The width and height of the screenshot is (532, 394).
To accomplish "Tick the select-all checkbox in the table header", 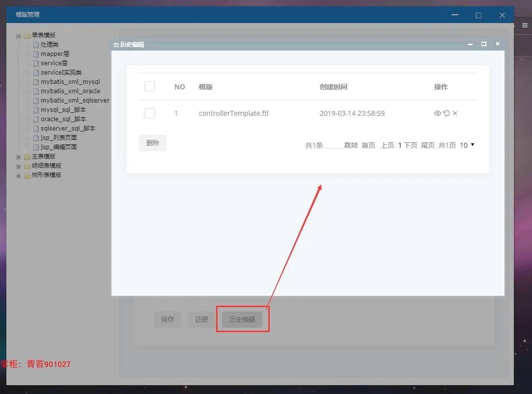I will click(150, 86).
